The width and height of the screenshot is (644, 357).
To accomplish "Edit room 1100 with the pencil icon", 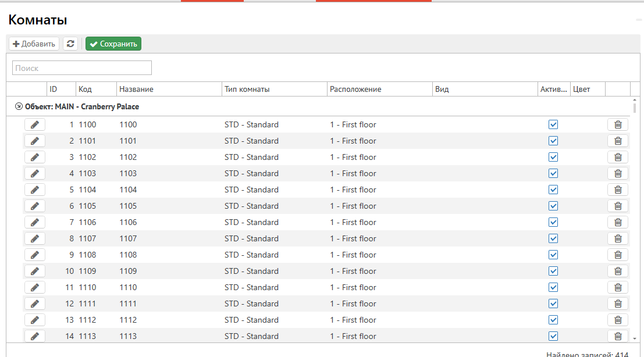I will [35, 124].
